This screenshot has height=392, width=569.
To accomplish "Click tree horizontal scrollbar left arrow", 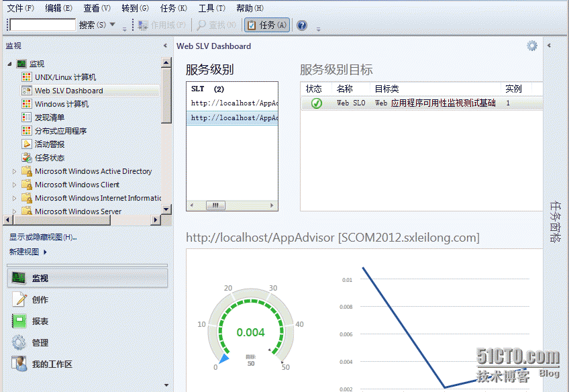I will [x=7, y=219].
